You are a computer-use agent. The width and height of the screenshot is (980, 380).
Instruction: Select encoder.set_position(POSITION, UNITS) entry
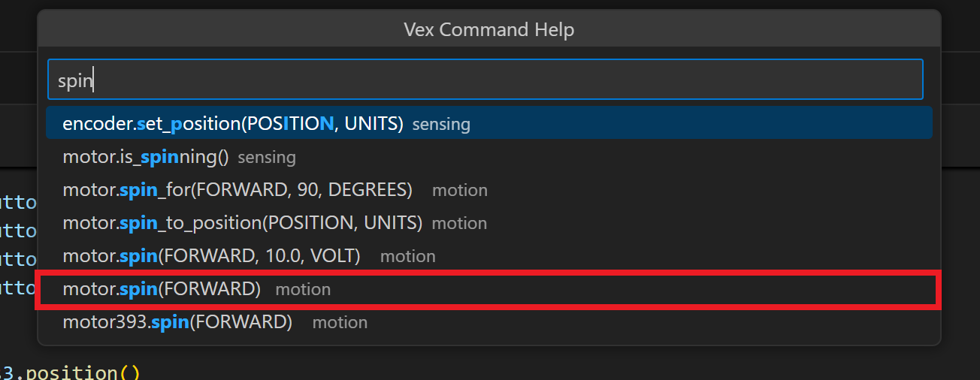tap(233, 123)
